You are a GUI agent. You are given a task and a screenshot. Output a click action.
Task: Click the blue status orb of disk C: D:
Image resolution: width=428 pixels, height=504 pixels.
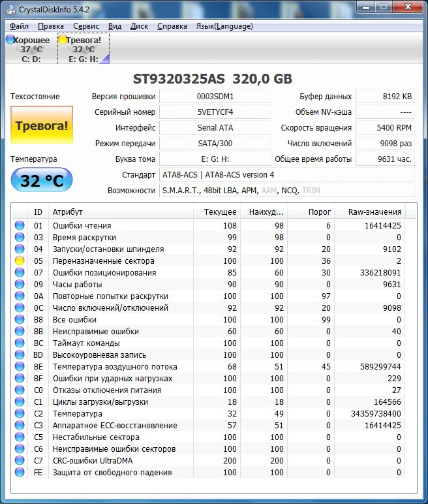(10, 39)
